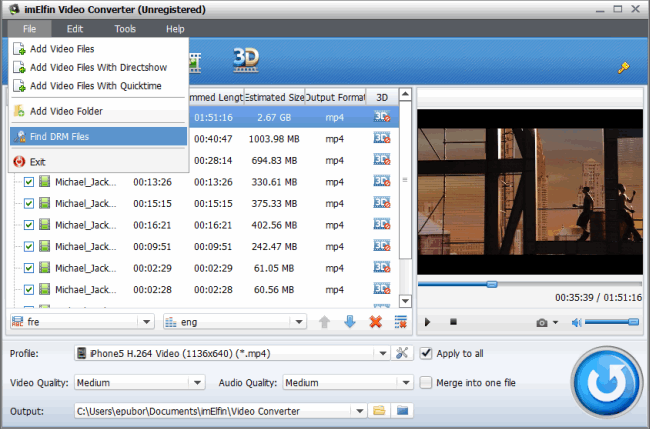
Task: Expand the Output path dropdown
Action: pos(359,411)
